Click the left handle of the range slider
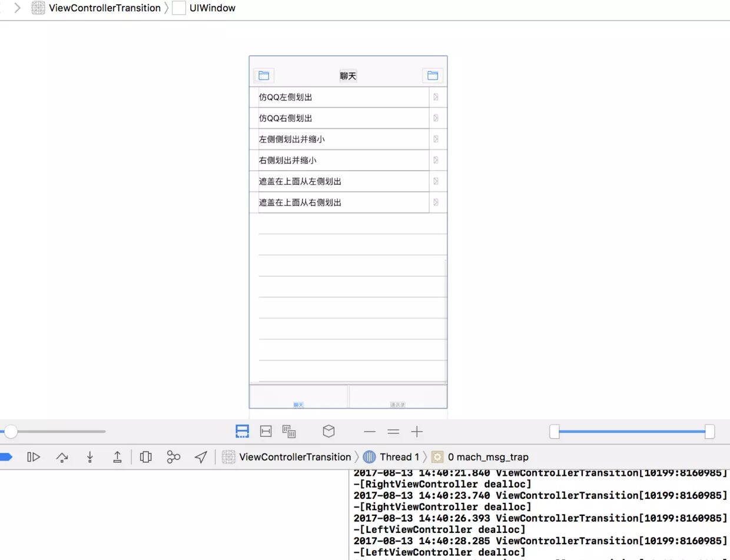The height and width of the screenshot is (560, 730). point(555,432)
